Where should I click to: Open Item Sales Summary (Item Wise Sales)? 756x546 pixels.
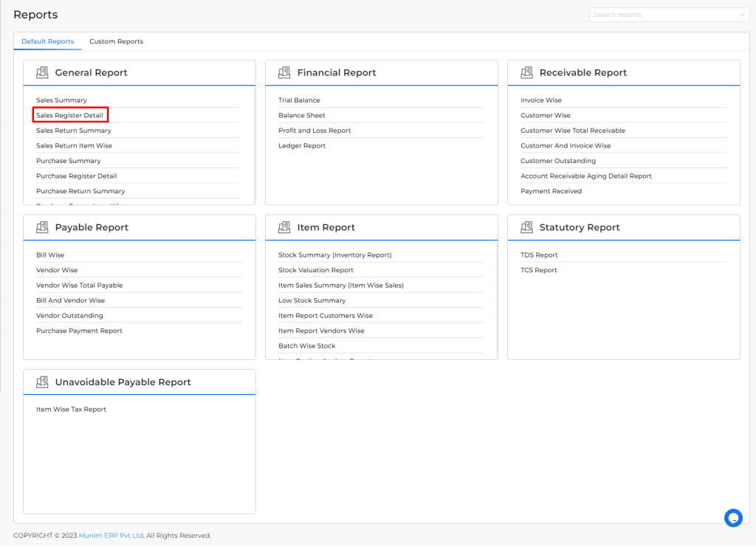click(x=341, y=286)
